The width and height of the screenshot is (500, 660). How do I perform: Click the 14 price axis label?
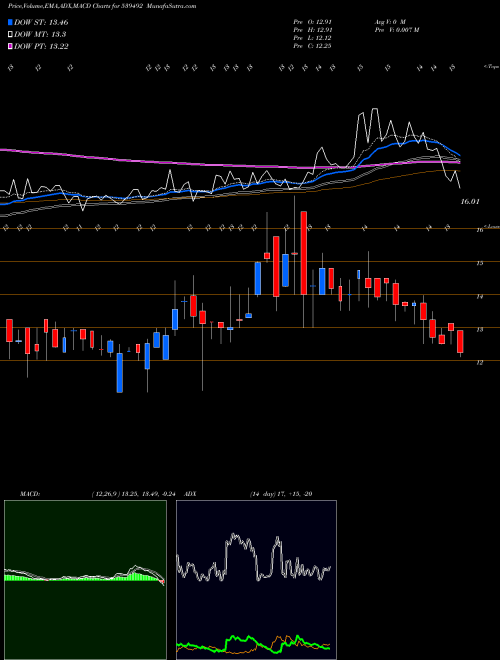[479, 297]
